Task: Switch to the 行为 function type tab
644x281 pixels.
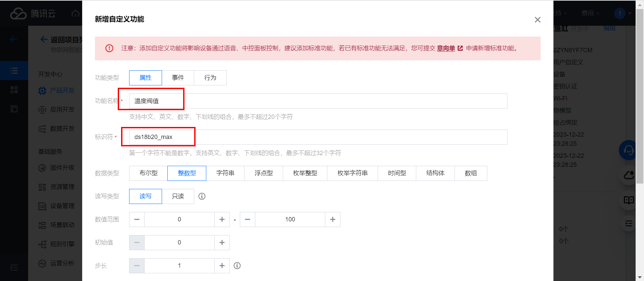Action: point(210,78)
